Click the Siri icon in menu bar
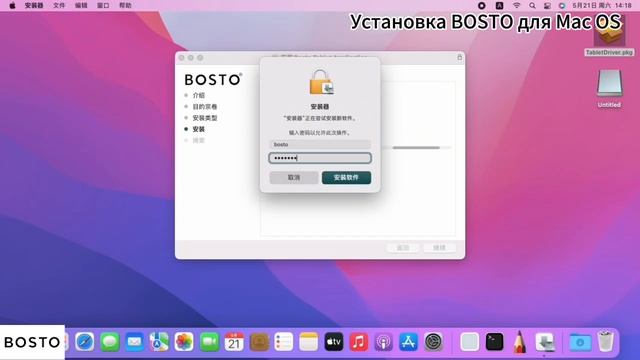Image resolution: width=640 pixels, height=360 pixels. [562, 5]
